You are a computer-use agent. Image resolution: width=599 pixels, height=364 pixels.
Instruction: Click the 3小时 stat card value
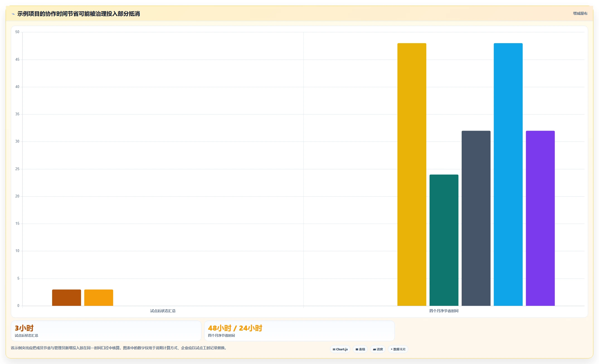click(x=24, y=328)
